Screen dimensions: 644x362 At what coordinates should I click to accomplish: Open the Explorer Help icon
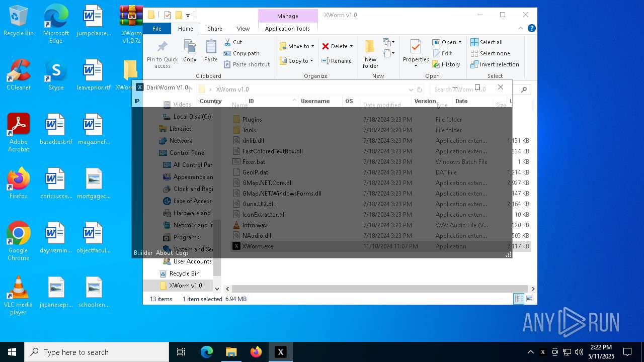click(531, 29)
